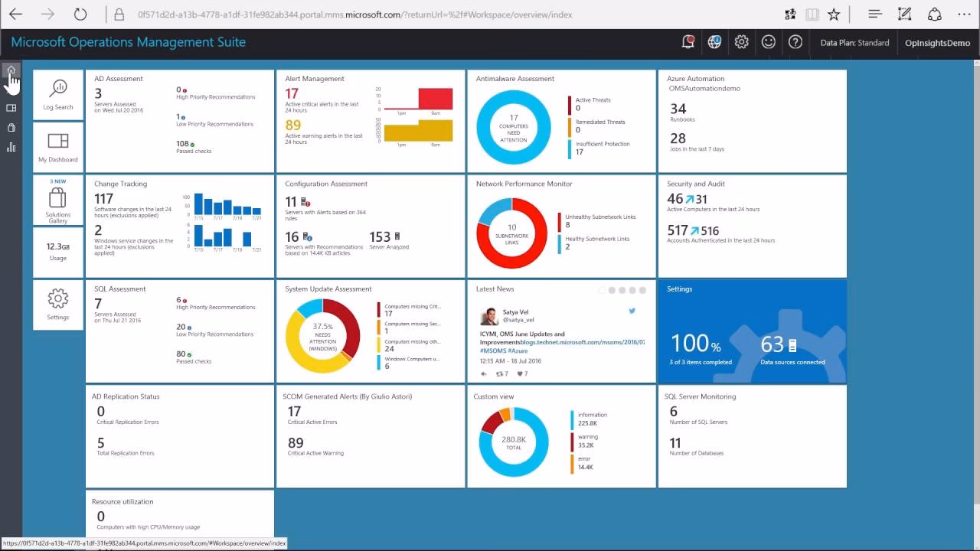Reply to Satya Vel's tweet with arrow icon
This screenshot has width=980, height=551.
(483, 373)
